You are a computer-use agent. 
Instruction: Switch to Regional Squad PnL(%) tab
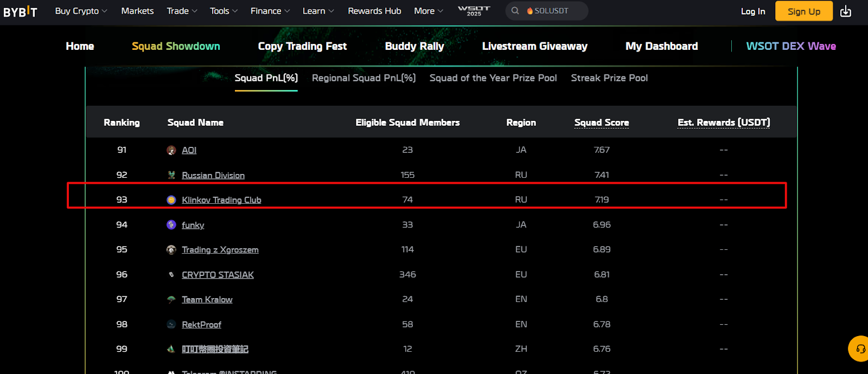pyautogui.click(x=364, y=78)
